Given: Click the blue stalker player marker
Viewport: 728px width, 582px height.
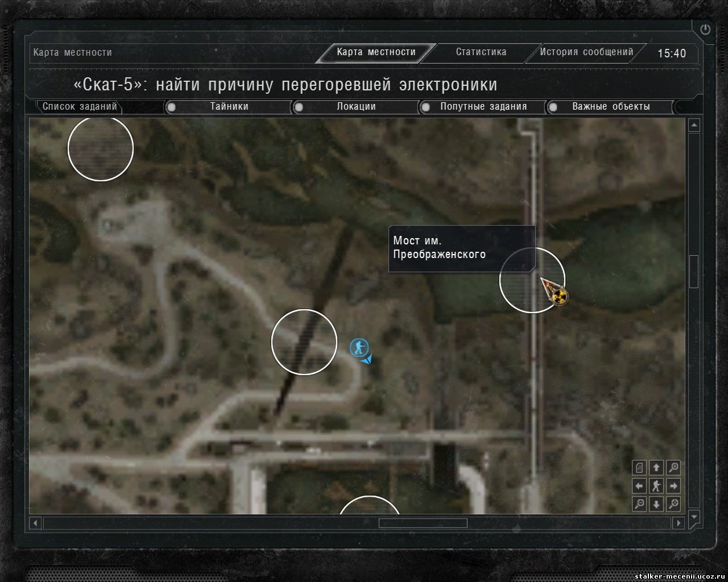Looking at the screenshot, I should pos(358,347).
